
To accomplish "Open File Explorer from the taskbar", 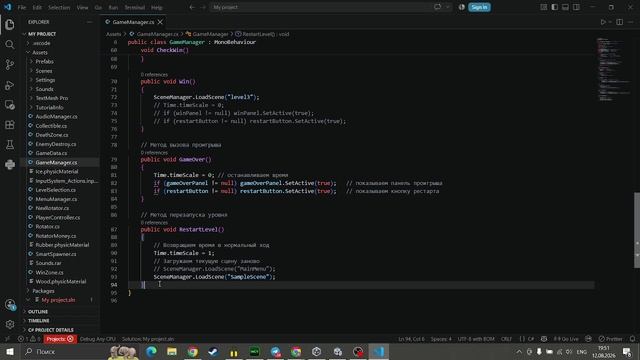I will (171, 351).
